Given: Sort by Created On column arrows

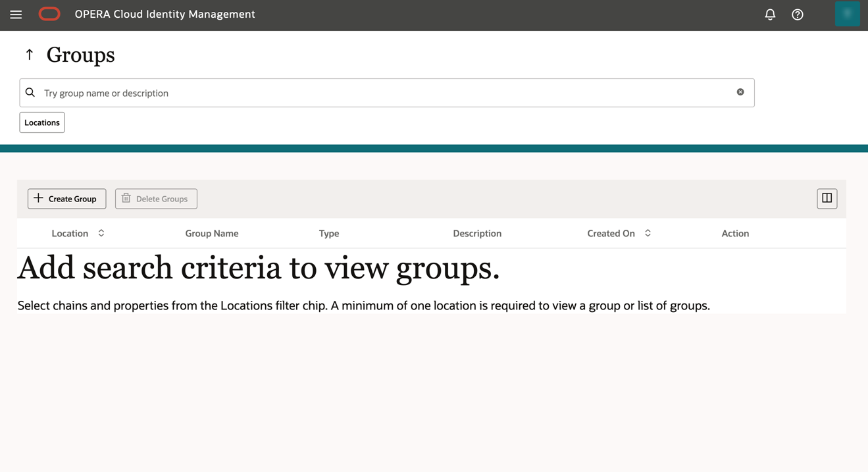Looking at the screenshot, I should coord(648,233).
